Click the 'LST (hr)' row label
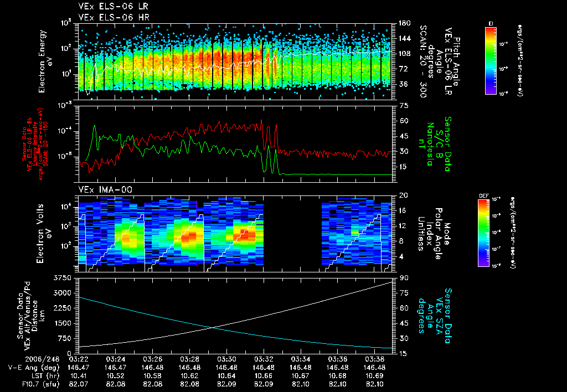Screen dimensions: 567x392 44,376
